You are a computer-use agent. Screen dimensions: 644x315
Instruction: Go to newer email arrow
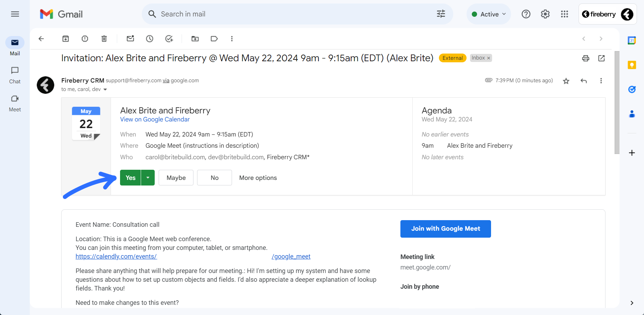[584, 39]
